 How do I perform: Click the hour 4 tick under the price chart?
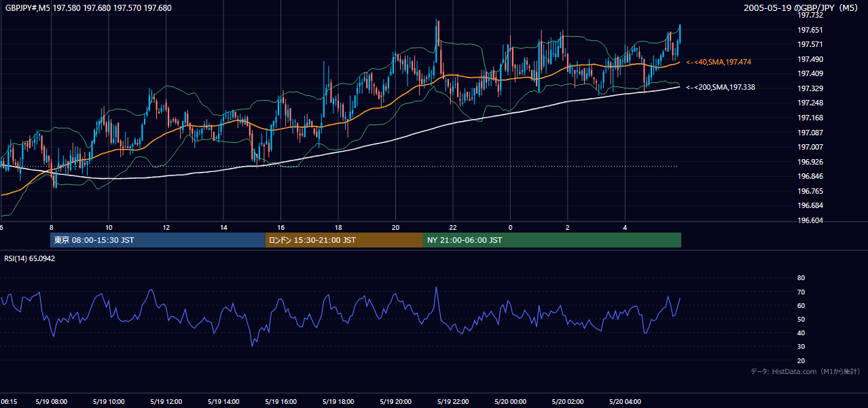pyautogui.click(x=625, y=227)
